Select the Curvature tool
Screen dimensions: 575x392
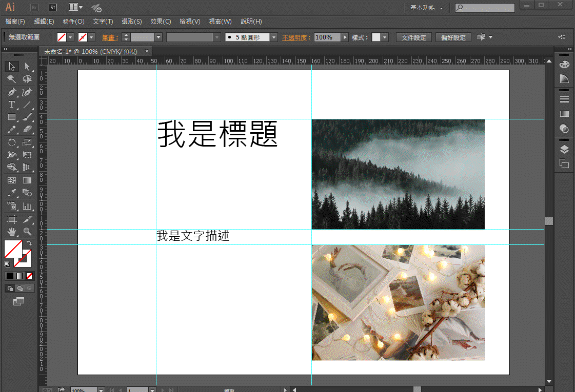[x=27, y=92]
